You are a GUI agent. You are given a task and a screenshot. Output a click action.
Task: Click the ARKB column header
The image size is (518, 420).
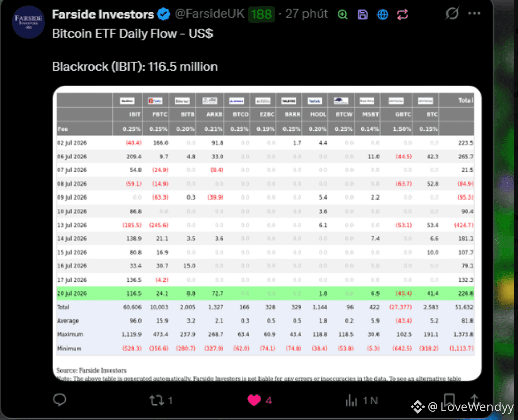click(215, 114)
